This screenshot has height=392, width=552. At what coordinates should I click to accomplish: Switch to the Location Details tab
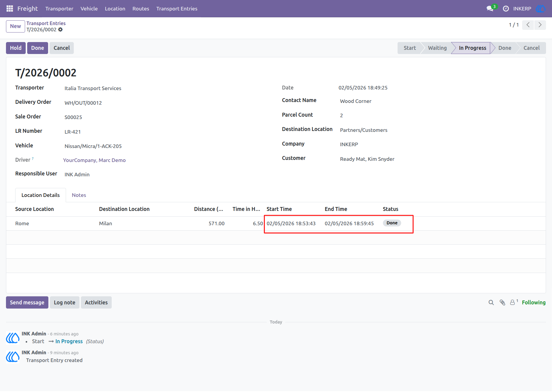[41, 195]
